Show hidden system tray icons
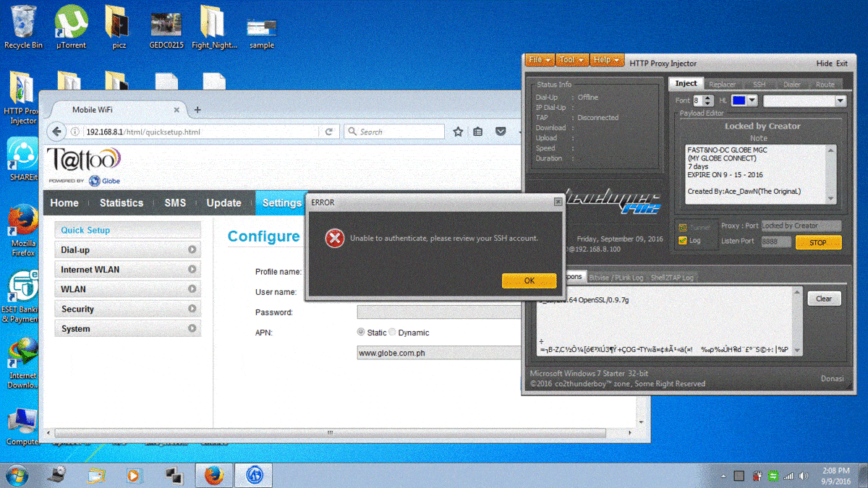 click(724, 476)
